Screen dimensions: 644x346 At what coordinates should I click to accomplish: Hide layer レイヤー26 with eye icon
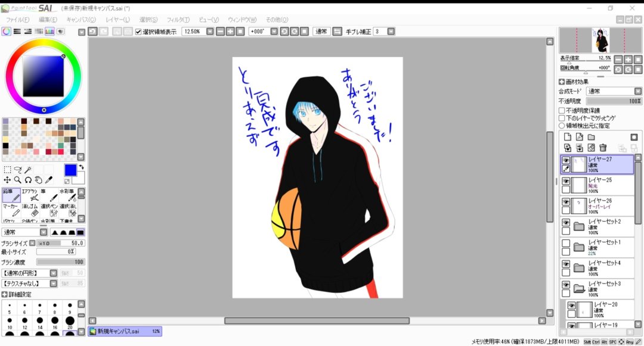tap(566, 202)
